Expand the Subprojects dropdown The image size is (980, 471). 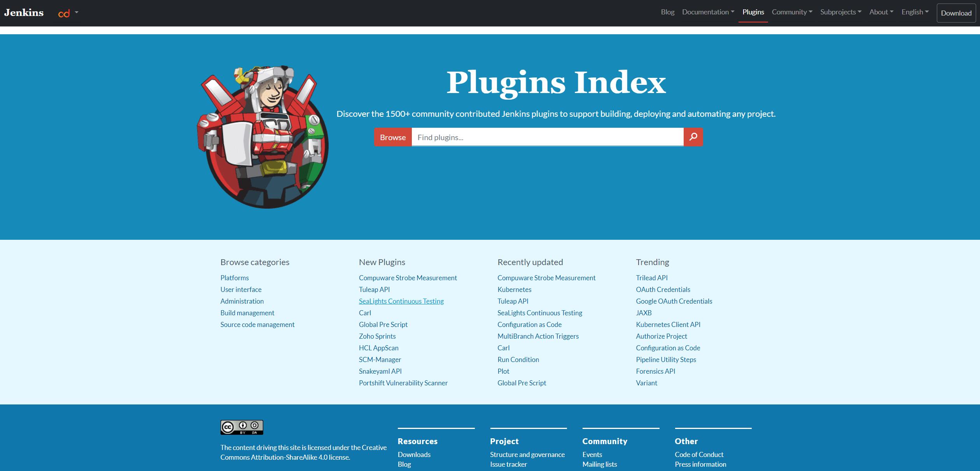point(840,12)
